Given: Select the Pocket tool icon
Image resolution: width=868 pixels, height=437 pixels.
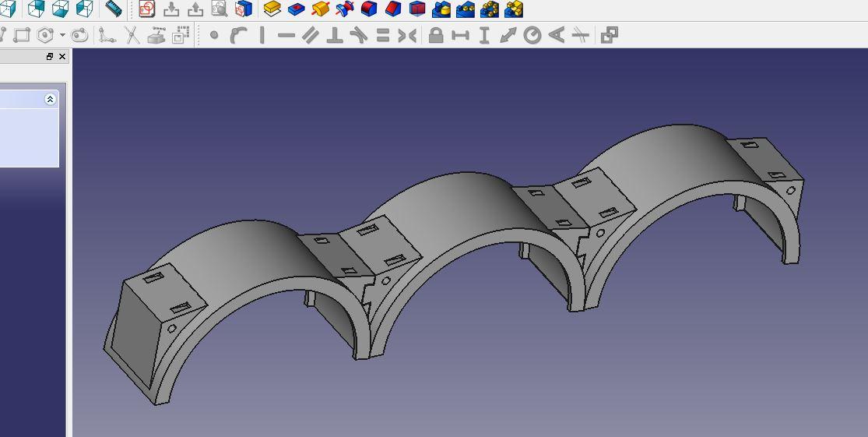Looking at the screenshot, I should pos(296,9).
